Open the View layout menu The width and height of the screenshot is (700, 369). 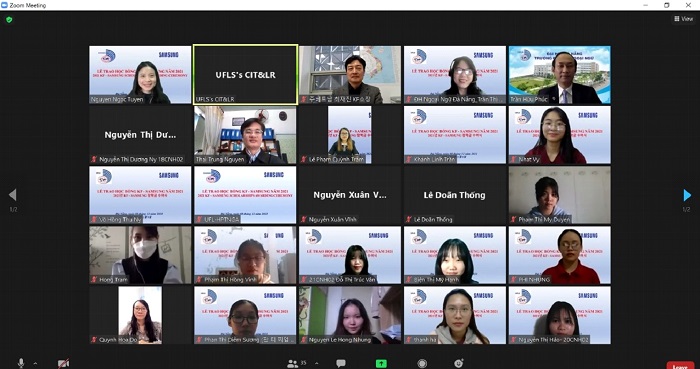pyautogui.click(x=683, y=19)
